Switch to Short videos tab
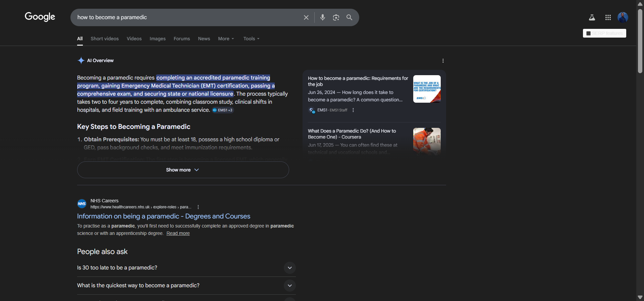Viewport: 644px width, 301px height. point(105,39)
